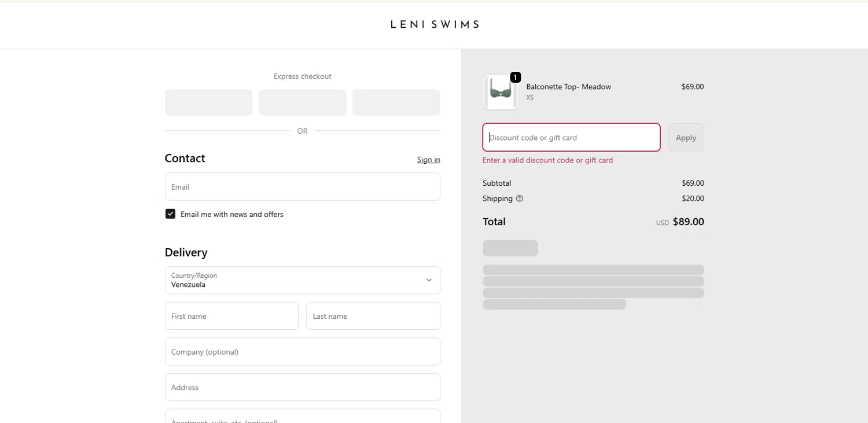Open the Country/Region dropdown showing Venezuela
This screenshot has height=423, width=868.
[303, 280]
